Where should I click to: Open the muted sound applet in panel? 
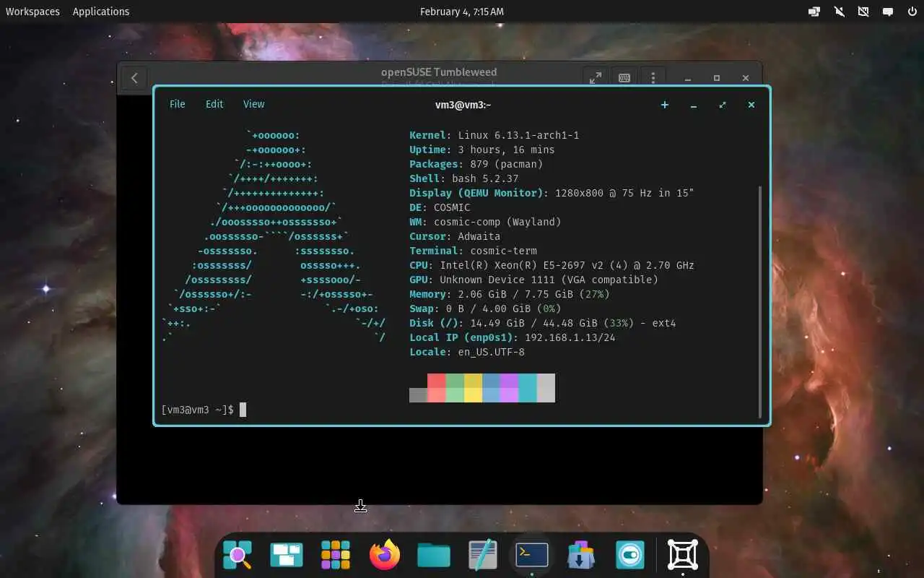tap(839, 12)
